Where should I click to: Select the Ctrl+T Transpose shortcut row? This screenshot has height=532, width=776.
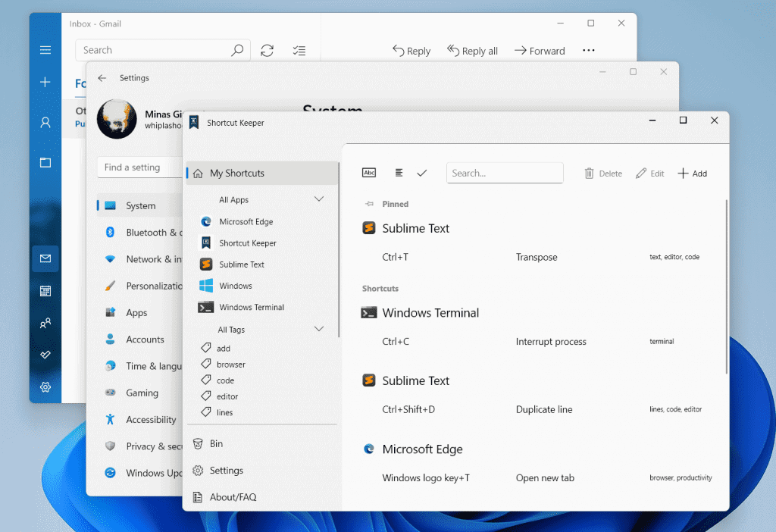click(x=540, y=257)
